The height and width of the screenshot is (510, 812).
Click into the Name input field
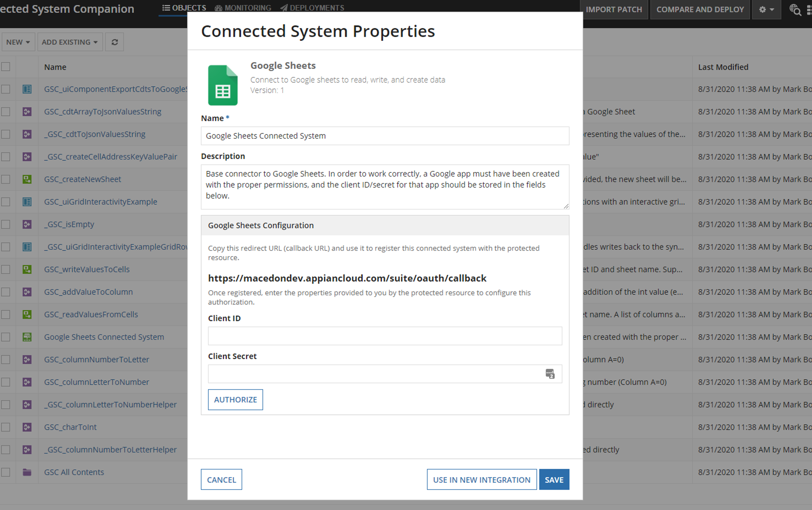tap(385, 136)
